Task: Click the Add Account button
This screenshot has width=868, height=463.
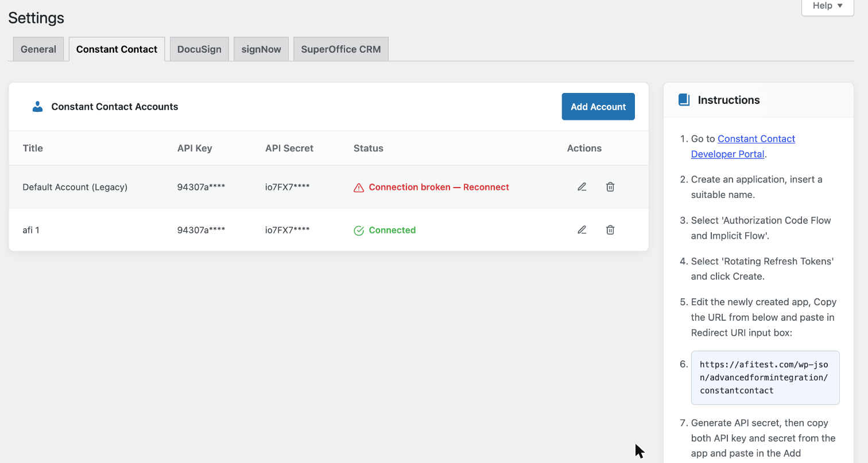Action: pyautogui.click(x=598, y=107)
